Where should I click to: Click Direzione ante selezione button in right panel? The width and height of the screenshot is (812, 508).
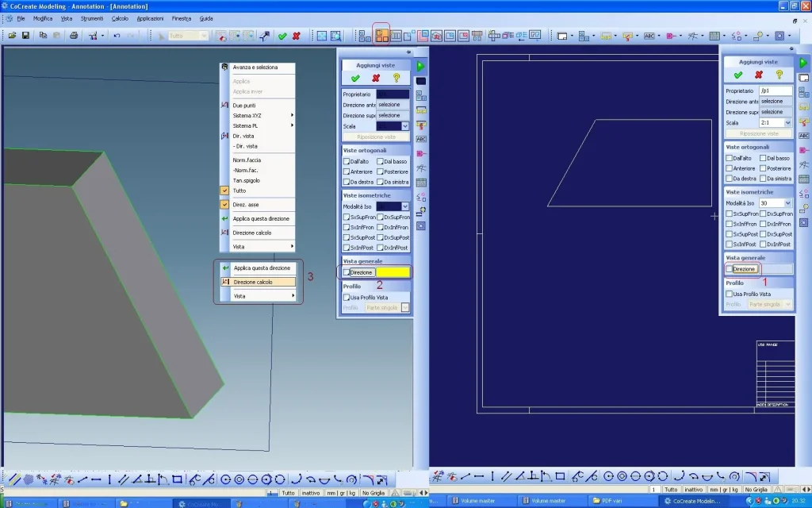click(776, 102)
